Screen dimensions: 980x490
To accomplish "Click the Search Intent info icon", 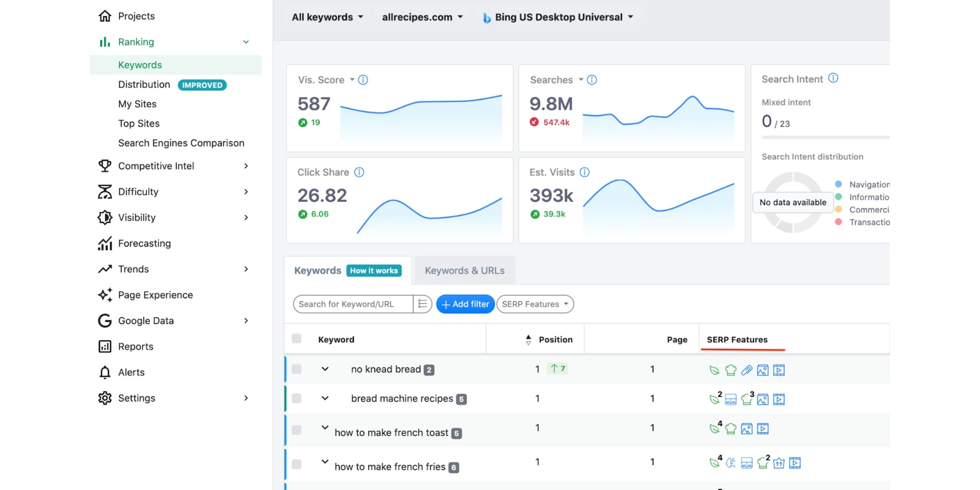I will [833, 78].
